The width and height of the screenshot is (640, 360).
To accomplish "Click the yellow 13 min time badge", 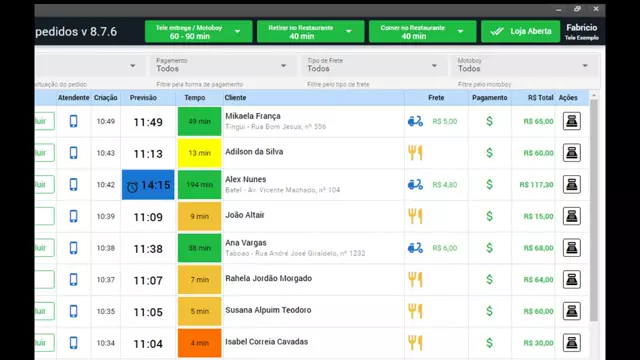I will point(200,153).
